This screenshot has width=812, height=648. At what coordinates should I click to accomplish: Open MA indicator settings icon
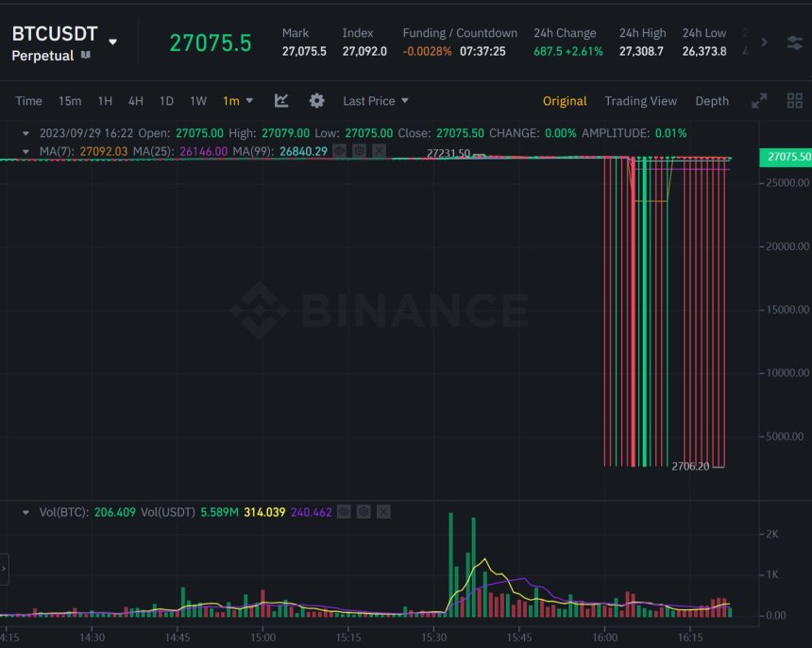pos(360,151)
